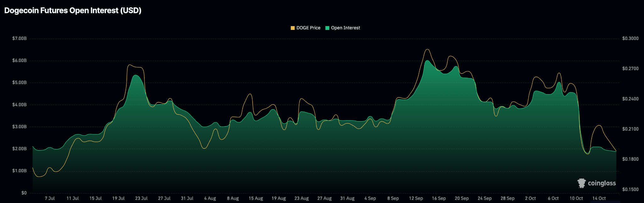The image size is (644, 203).
Task: Select the 16 Sep date marker
Action: pos(439,198)
